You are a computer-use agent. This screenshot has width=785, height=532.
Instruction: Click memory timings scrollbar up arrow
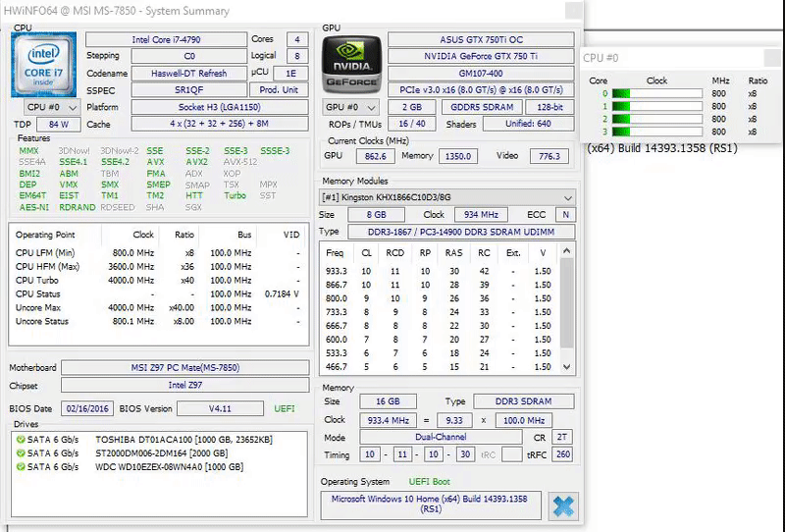[x=567, y=250]
